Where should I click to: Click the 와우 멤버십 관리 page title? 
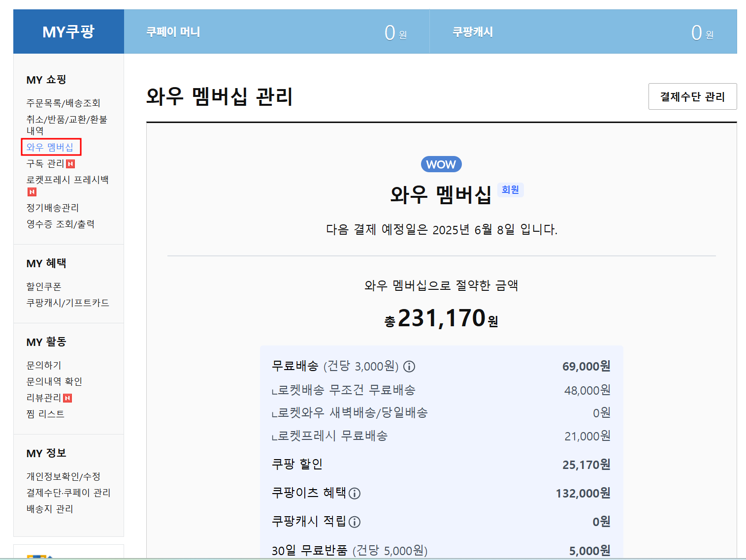(x=220, y=96)
